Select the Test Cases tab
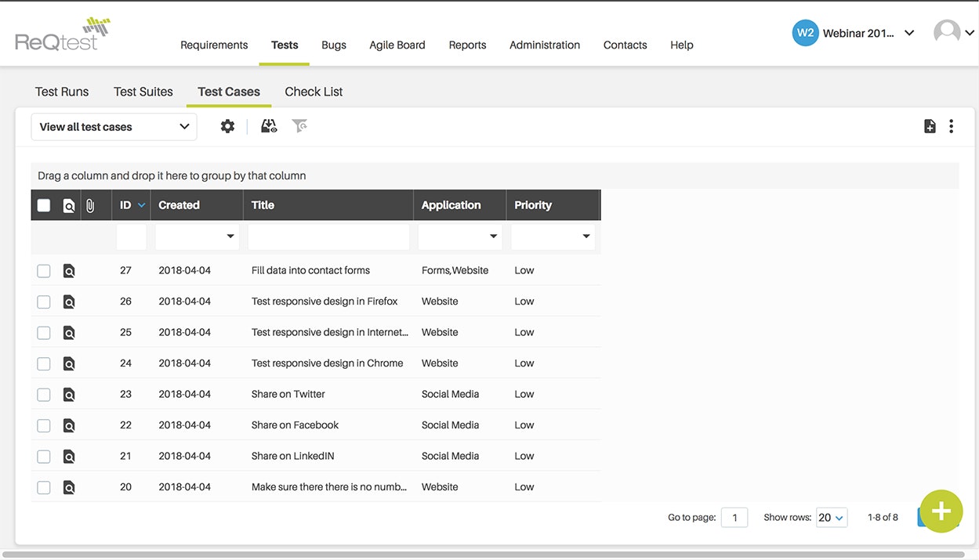 click(x=229, y=92)
